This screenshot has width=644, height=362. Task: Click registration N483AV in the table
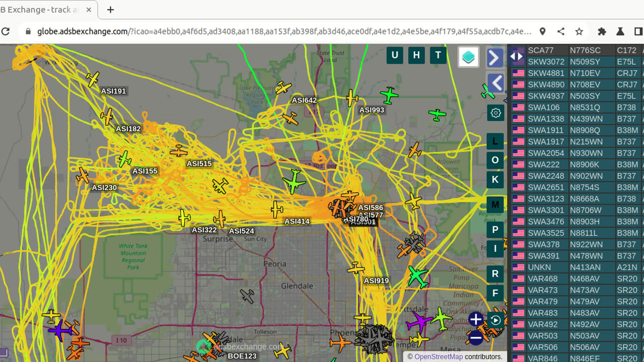click(x=585, y=313)
